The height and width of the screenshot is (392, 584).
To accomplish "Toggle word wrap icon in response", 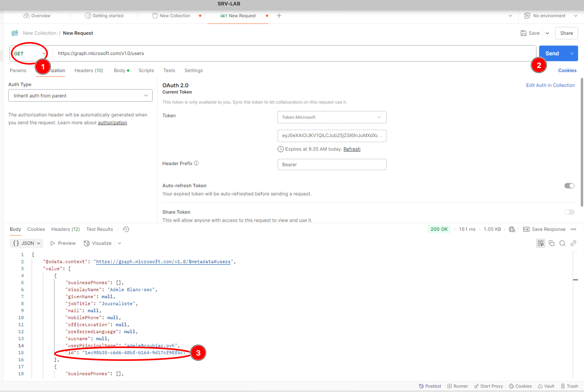I will (541, 243).
